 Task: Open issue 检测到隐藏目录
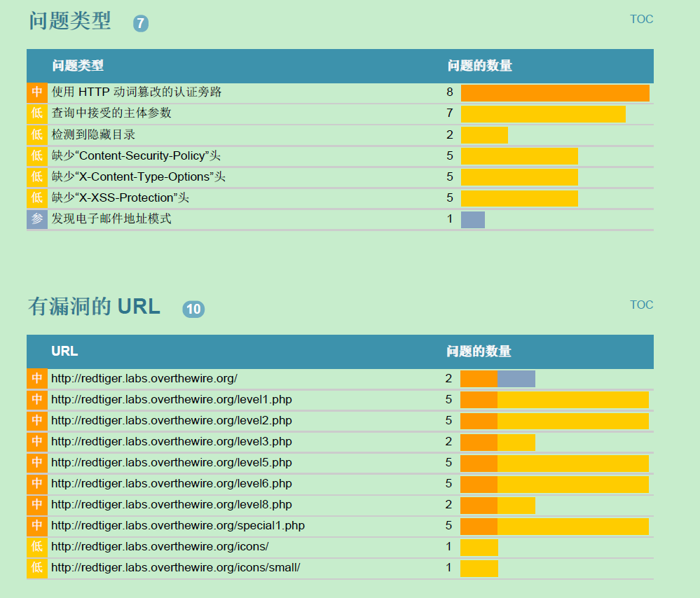[93, 134]
